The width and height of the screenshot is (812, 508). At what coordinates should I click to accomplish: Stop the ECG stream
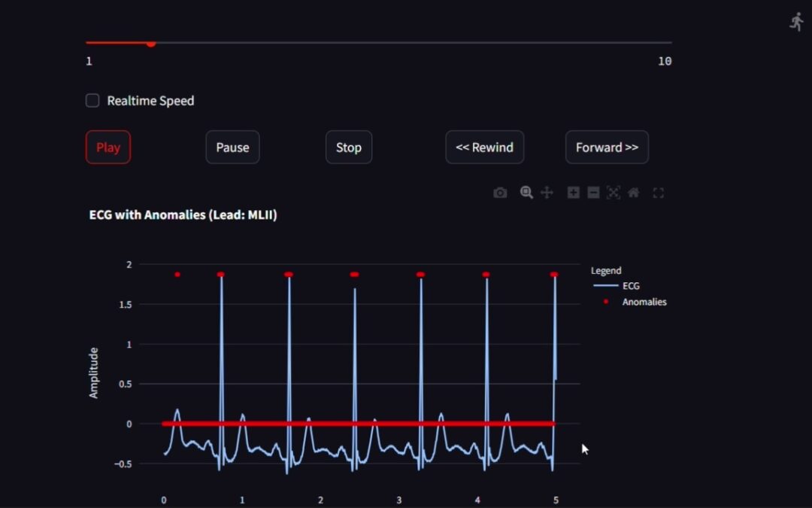348,147
